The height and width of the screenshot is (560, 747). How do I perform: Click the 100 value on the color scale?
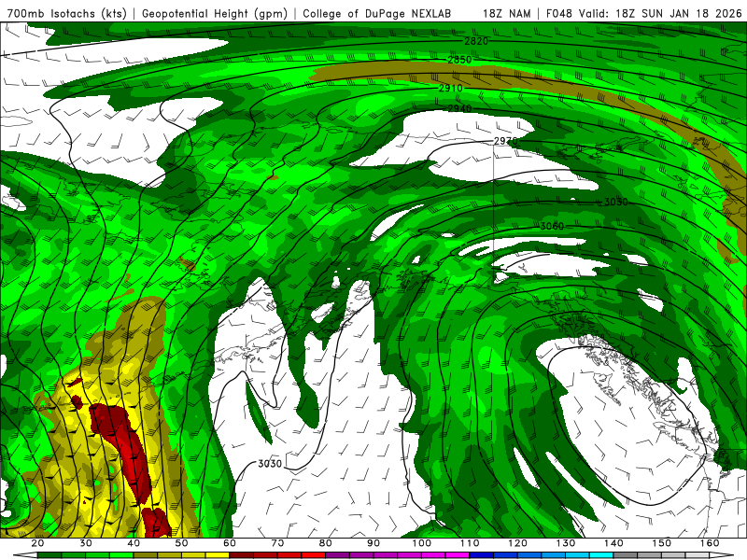point(422,543)
